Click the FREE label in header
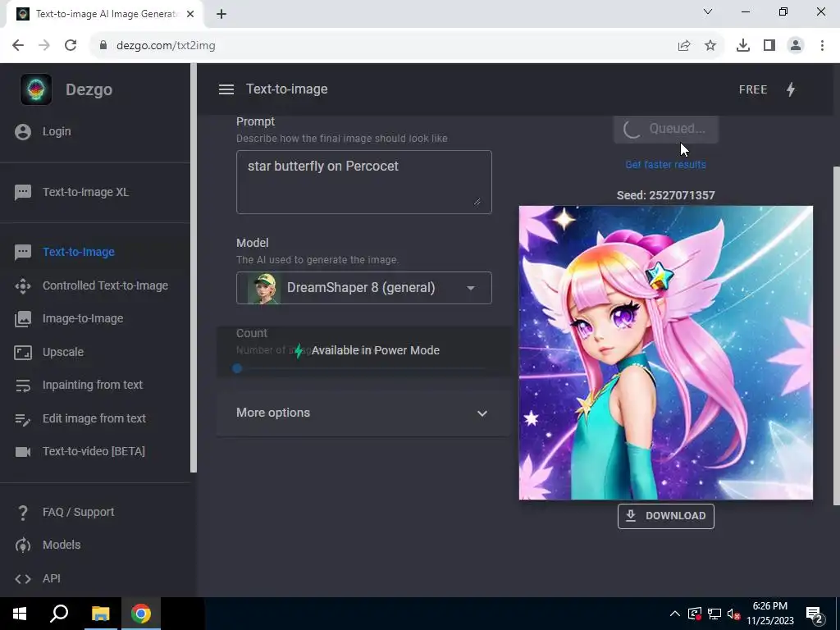Image resolution: width=840 pixels, height=630 pixels. pos(753,89)
